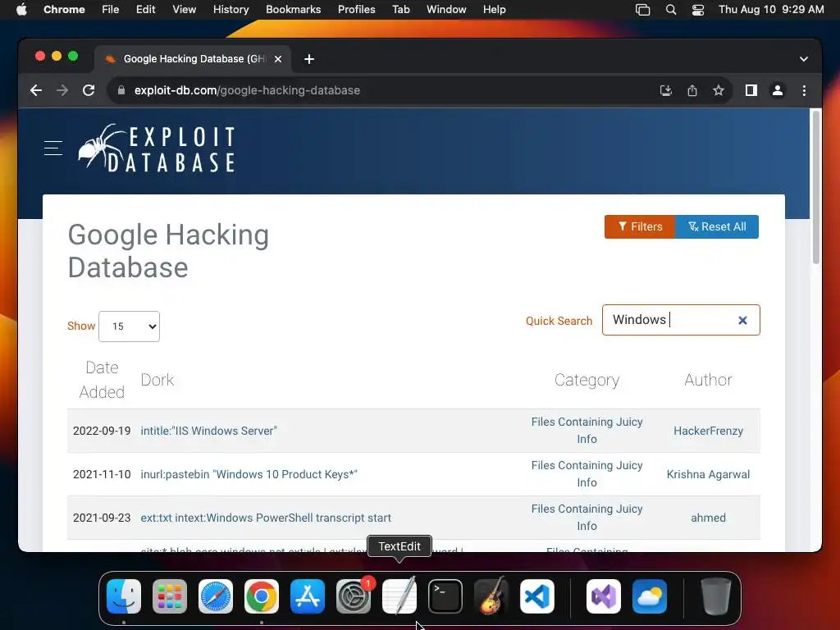Open the Apple menu
The image size is (840, 630).
[21, 10]
